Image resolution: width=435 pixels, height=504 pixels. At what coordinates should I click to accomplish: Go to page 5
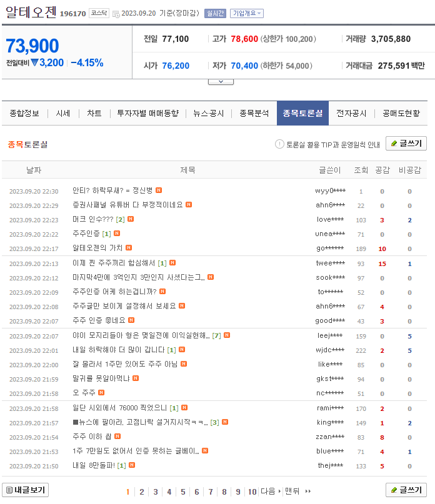pyautogui.click(x=183, y=492)
